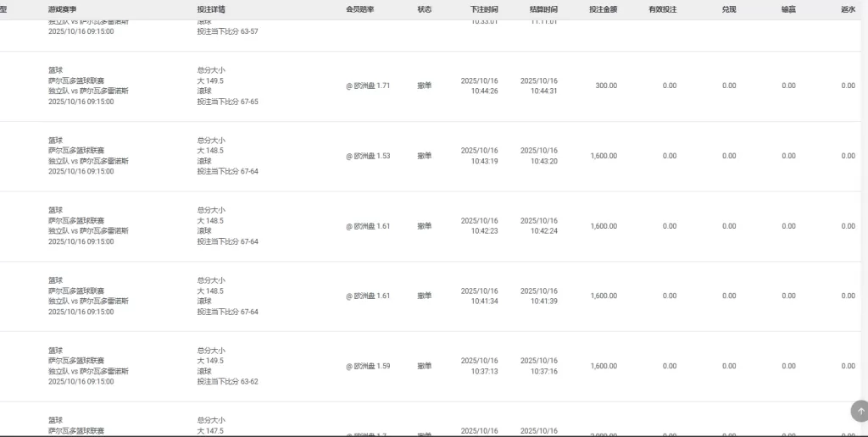
Task: Select the 兑现 column header
Action: [729, 9]
